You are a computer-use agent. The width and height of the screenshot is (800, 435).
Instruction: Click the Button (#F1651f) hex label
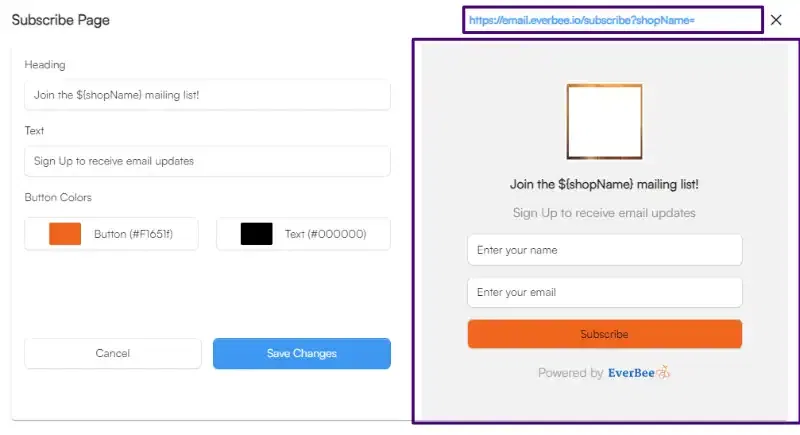137,234
